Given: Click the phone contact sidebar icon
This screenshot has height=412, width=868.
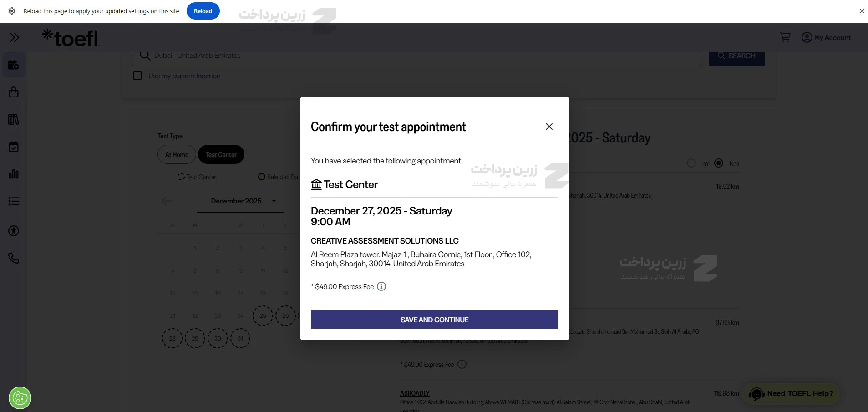Looking at the screenshot, I should pyautogui.click(x=14, y=258).
